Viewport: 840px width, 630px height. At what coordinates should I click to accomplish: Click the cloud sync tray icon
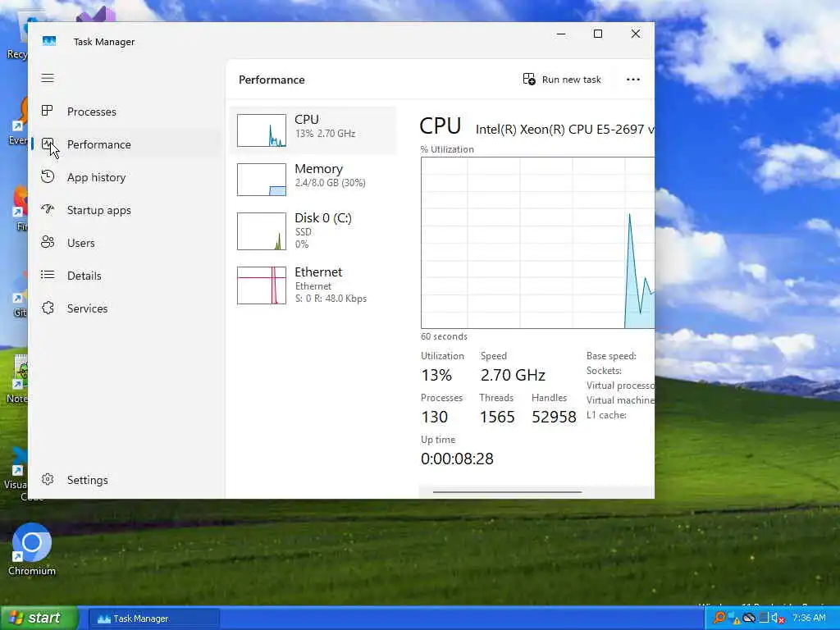coord(749,619)
